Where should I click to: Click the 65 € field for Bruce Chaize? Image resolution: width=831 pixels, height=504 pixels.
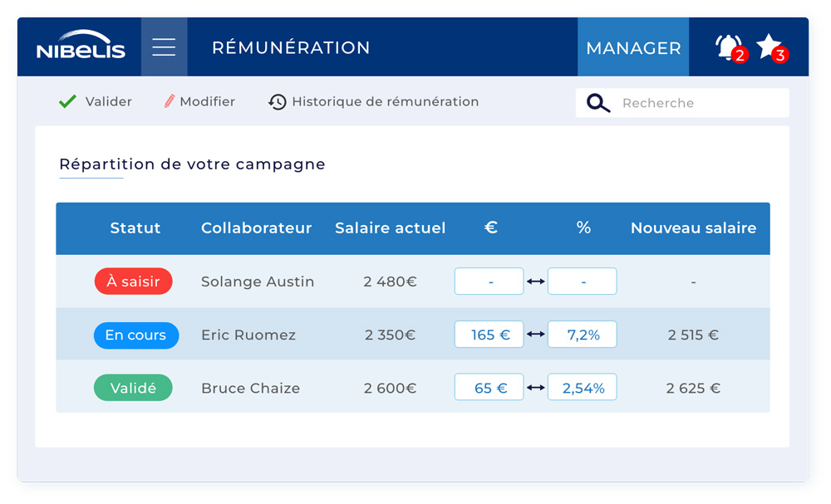[x=489, y=388]
